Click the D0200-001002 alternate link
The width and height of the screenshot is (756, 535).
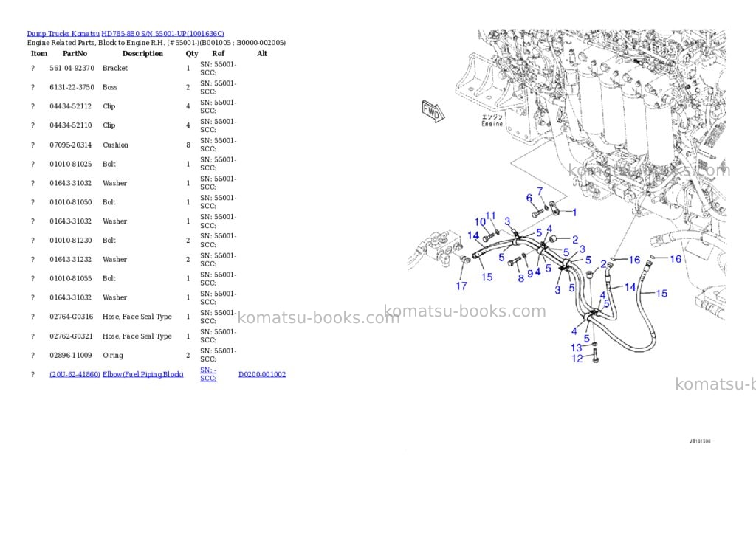(262, 374)
